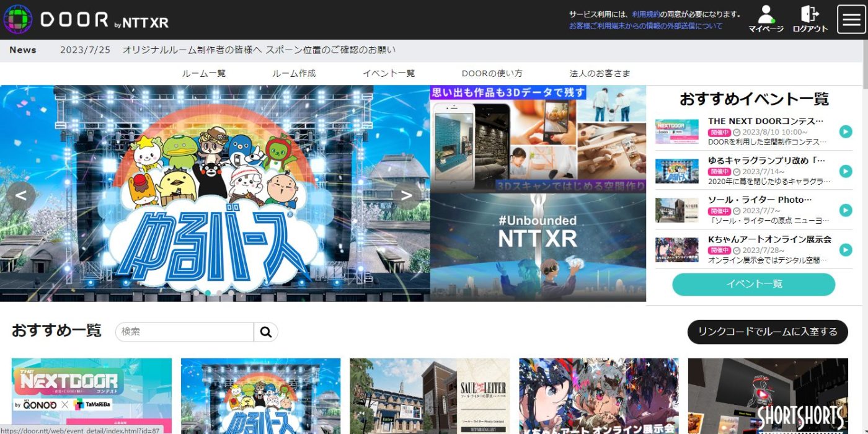Open the 3Dスキャン banner image
Screen dimensions: 868x434
click(x=538, y=139)
